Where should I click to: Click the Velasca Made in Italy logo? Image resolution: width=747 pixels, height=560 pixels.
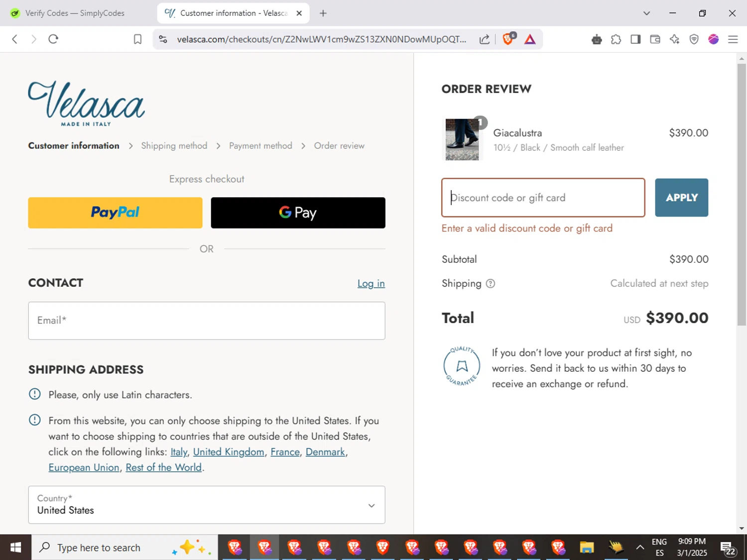tap(86, 104)
